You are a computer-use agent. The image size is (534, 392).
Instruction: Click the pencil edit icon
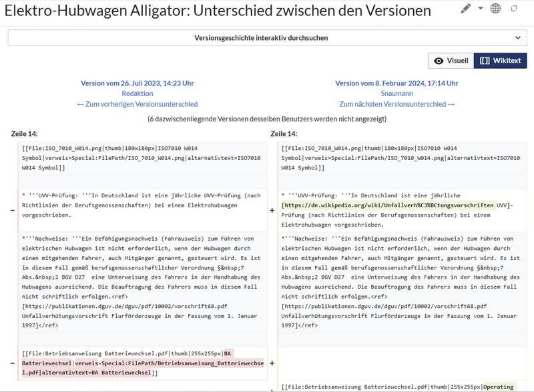[465, 9]
